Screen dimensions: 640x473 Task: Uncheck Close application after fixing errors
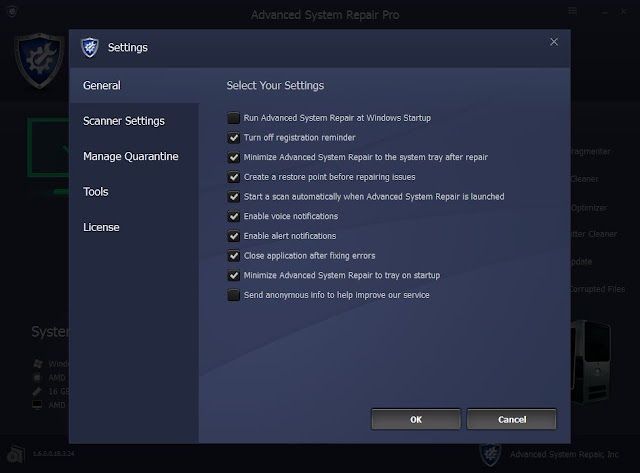(233, 255)
